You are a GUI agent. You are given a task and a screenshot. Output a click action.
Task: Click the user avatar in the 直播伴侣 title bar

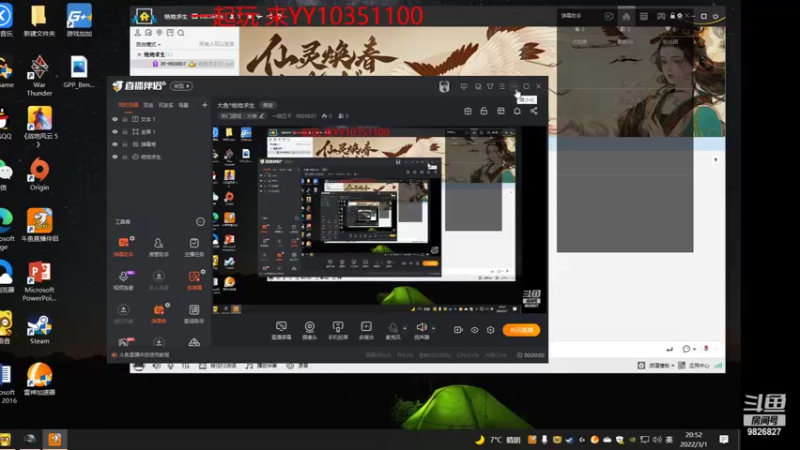click(x=444, y=86)
